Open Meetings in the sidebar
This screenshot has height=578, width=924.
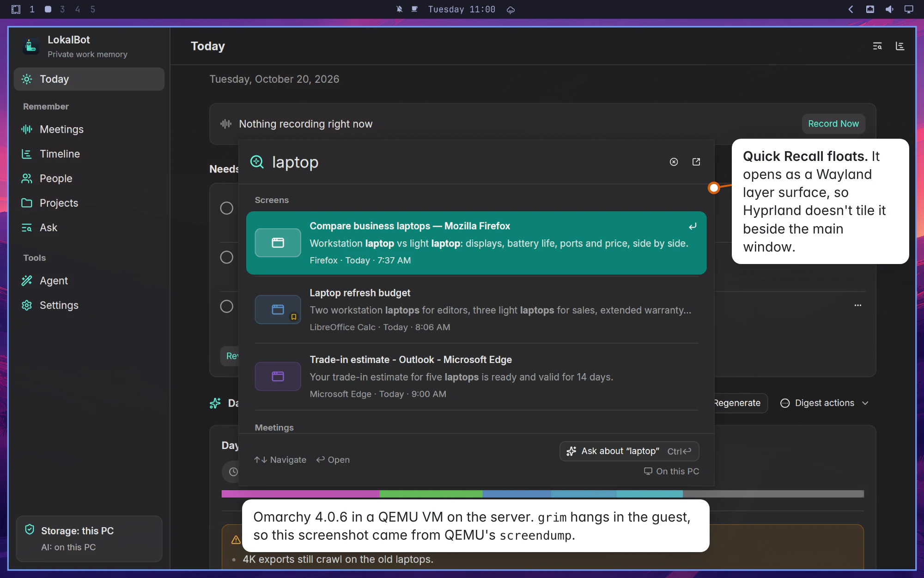coord(89,129)
